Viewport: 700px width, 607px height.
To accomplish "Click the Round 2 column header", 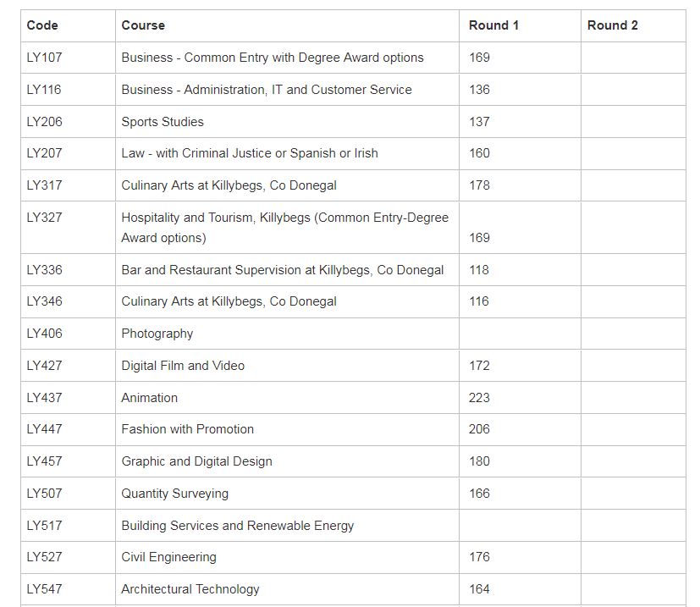I will click(x=612, y=25).
